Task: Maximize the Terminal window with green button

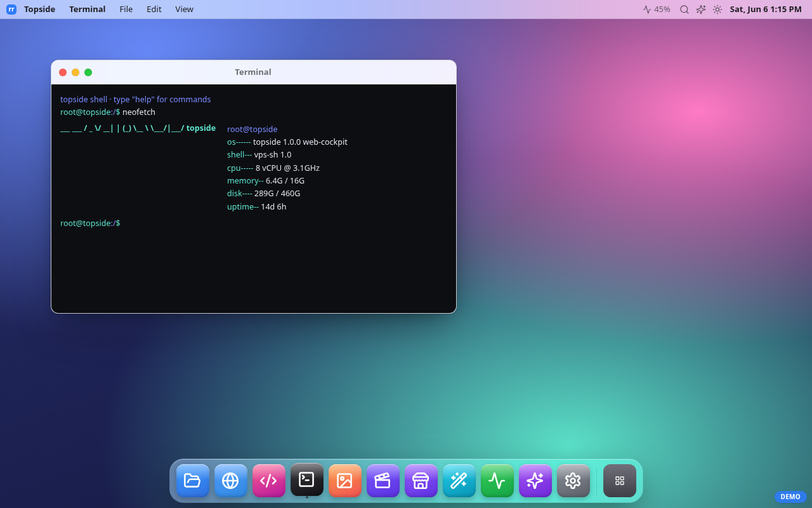Action: pos(88,72)
